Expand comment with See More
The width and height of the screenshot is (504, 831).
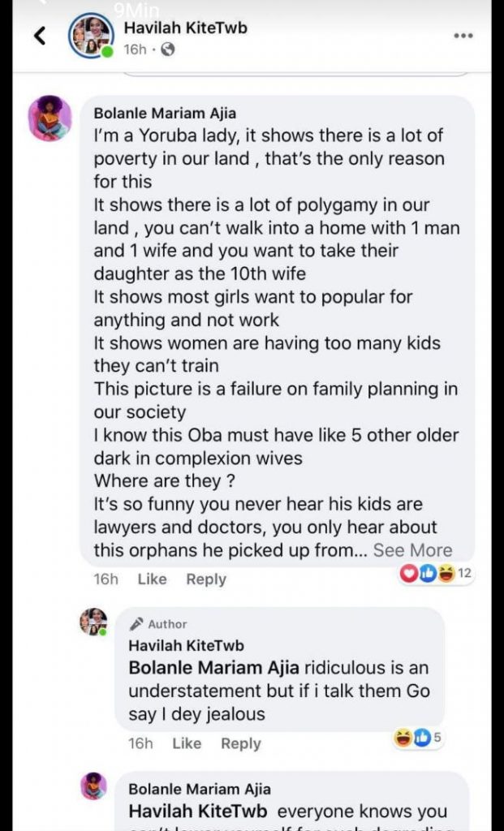click(x=412, y=549)
